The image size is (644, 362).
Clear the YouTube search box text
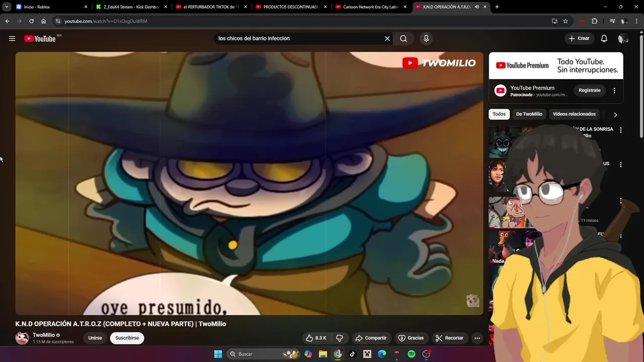pos(387,38)
